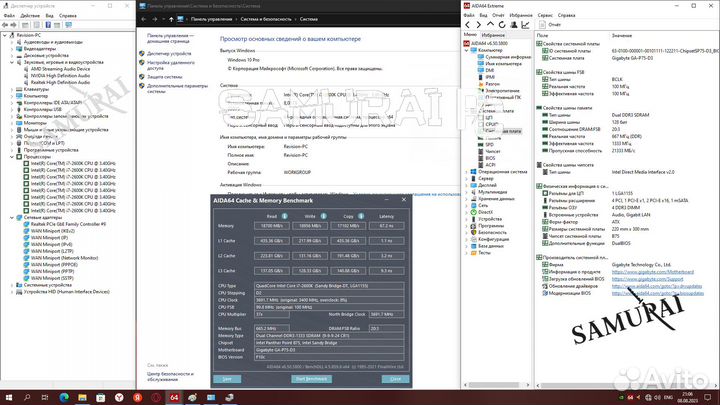Expand Системные устройства in Device Manager
This screenshot has width=720, height=405.
click(x=12, y=285)
